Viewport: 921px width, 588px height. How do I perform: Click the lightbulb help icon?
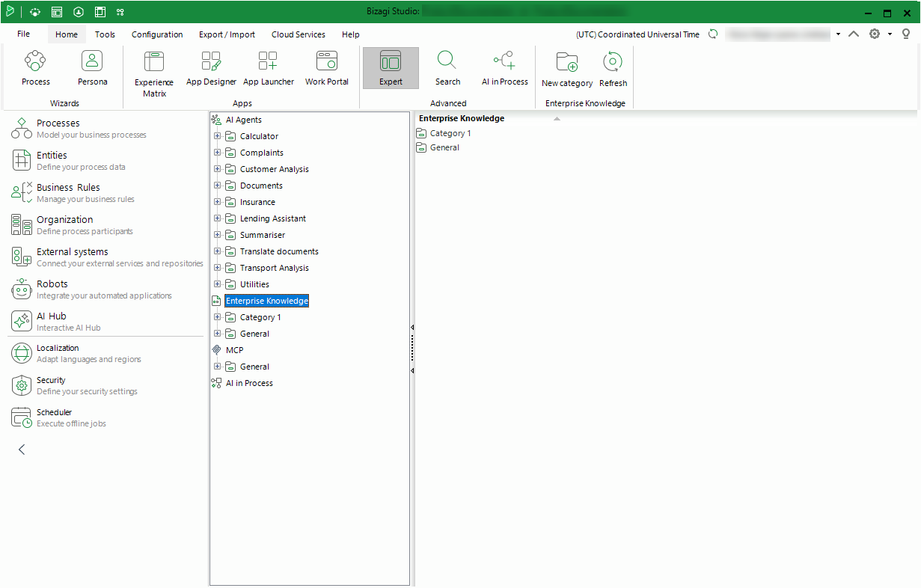click(x=906, y=34)
